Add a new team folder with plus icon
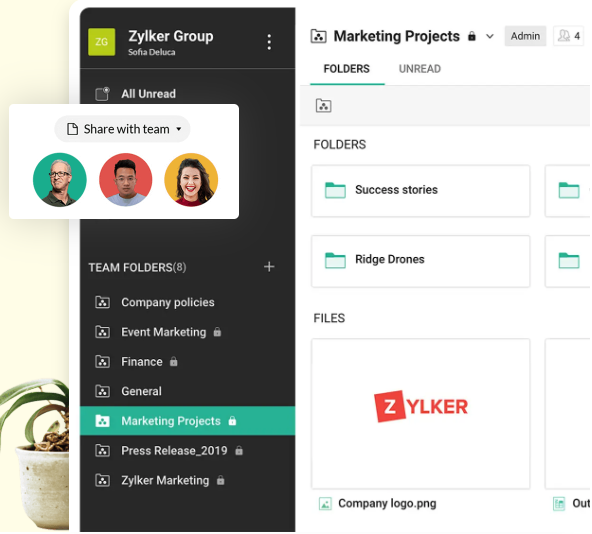592x534 pixels. click(x=269, y=267)
